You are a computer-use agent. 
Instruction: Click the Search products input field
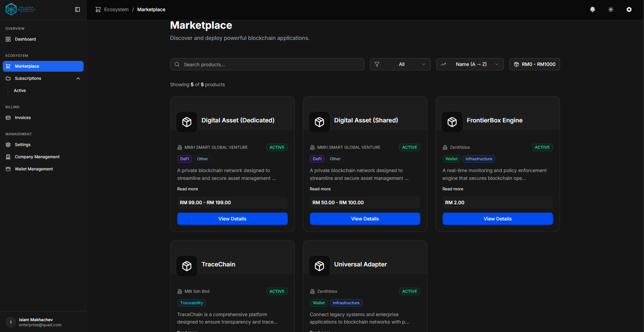tap(267, 64)
